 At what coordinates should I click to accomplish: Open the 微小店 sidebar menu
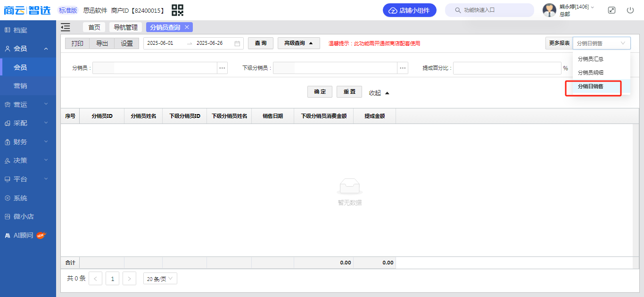(28, 216)
